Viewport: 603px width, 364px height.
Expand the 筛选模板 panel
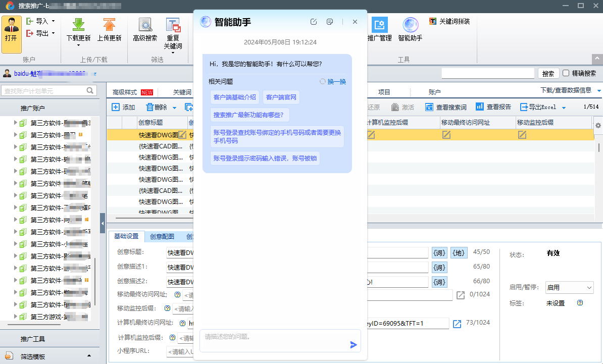[89, 356]
